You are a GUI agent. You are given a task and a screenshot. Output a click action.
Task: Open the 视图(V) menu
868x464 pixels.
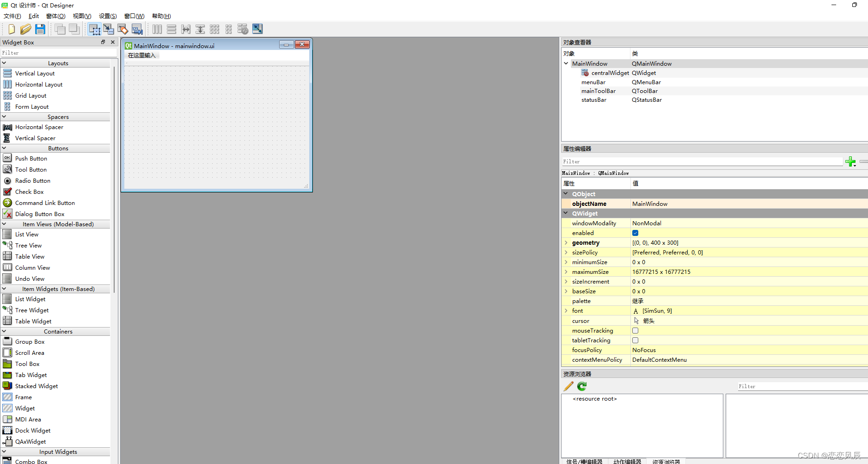point(82,16)
